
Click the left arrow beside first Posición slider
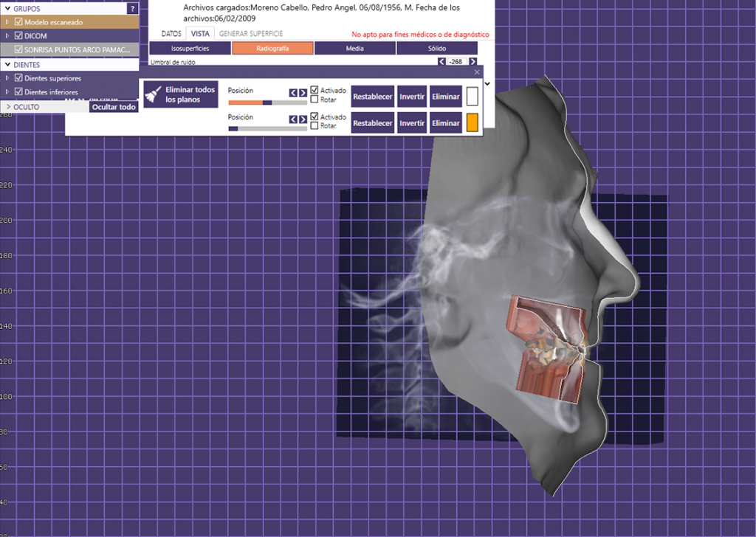[x=293, y=92]
